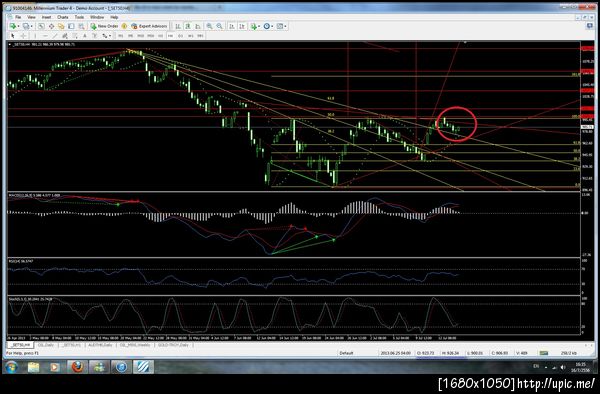The height and width of the screenshot is (394, 600).
Task: Switch to the GOLD-TROY,Daily chart tab
Action: coord(173,345)
